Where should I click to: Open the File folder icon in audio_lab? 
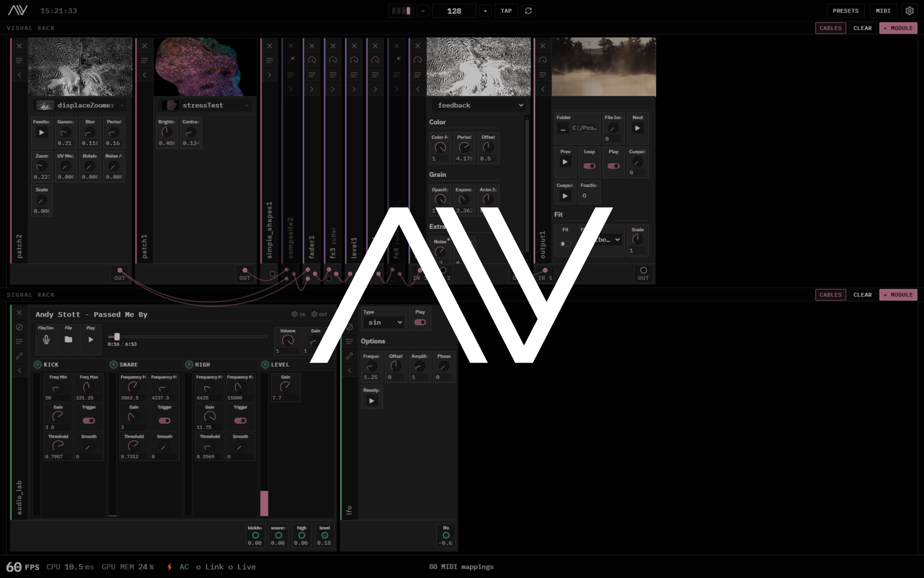point(68,340)
